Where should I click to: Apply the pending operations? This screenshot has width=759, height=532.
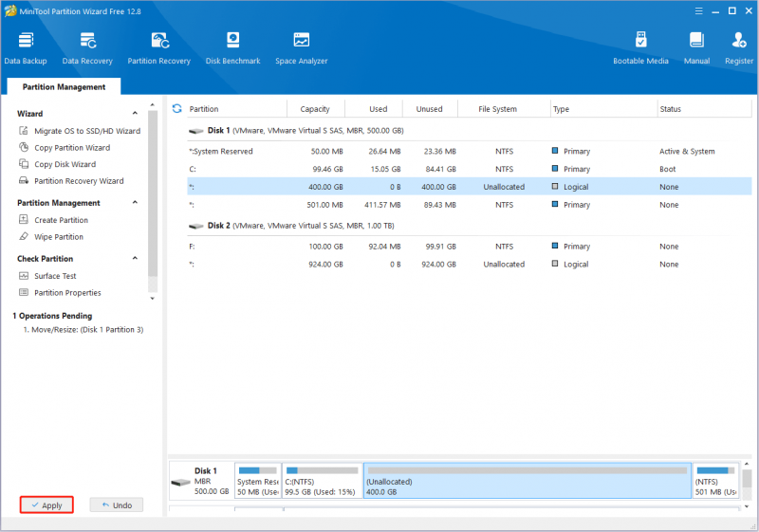(46, 504)
